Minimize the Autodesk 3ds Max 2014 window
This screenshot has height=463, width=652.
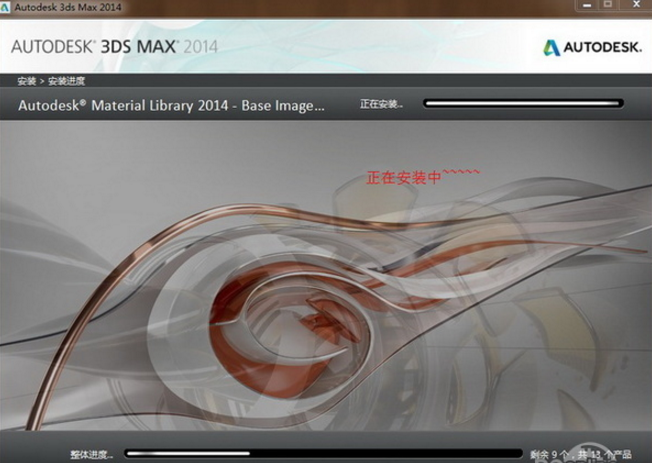pyautogui.click(x=587, y=5)
